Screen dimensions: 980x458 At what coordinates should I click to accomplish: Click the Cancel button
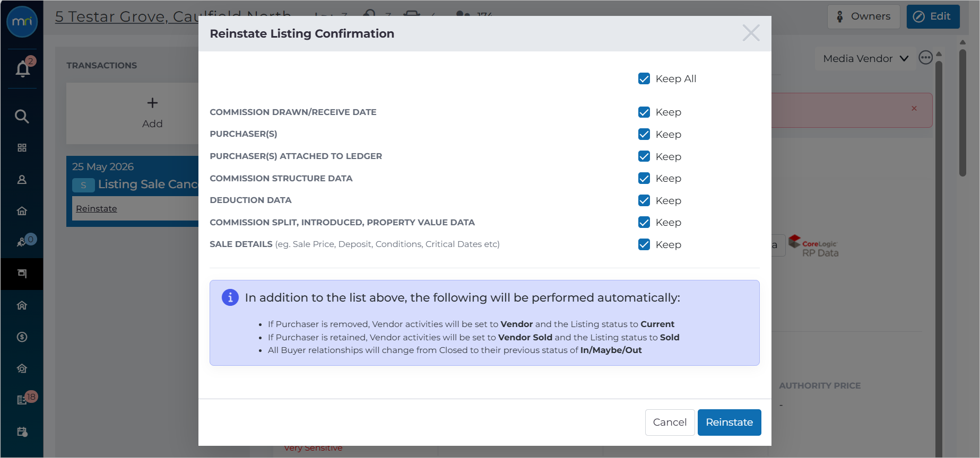[670, 422]
